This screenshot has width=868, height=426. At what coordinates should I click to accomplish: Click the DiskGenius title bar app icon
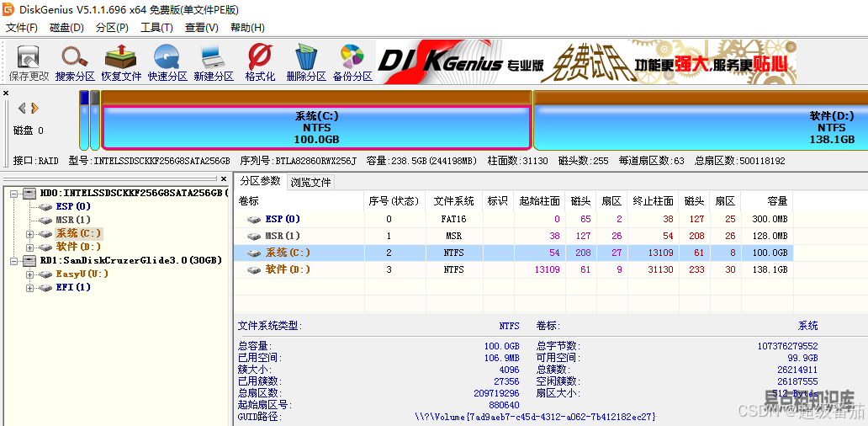[8, 9]
